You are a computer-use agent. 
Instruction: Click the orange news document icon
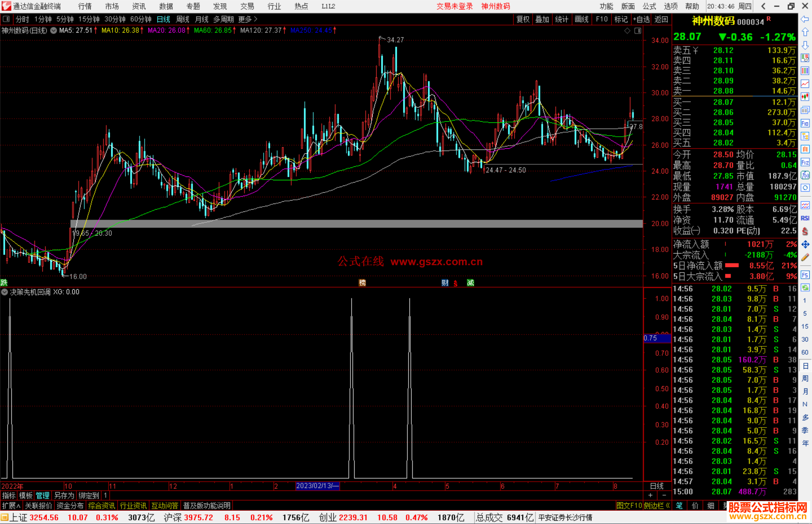(805, 149)
